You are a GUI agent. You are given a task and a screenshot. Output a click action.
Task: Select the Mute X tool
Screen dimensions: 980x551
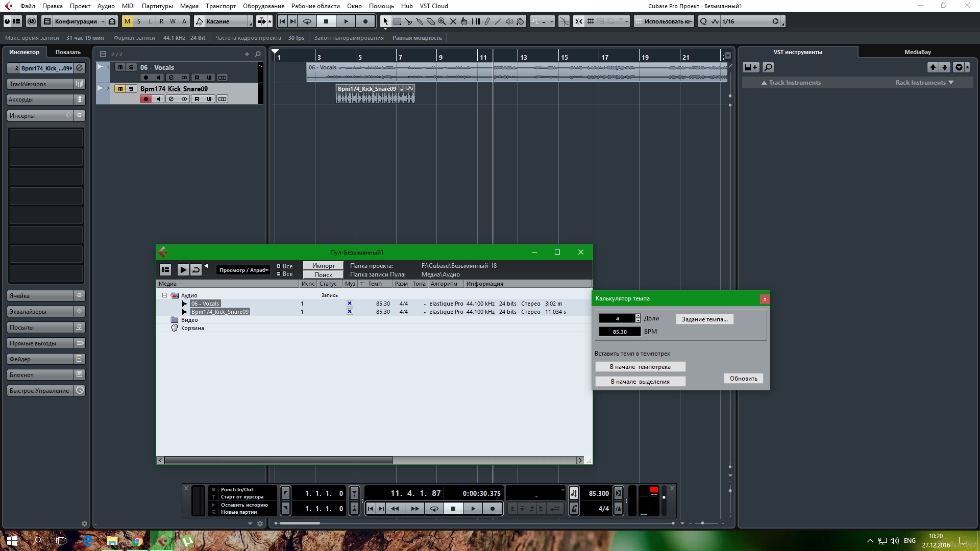tap(453, 21)
